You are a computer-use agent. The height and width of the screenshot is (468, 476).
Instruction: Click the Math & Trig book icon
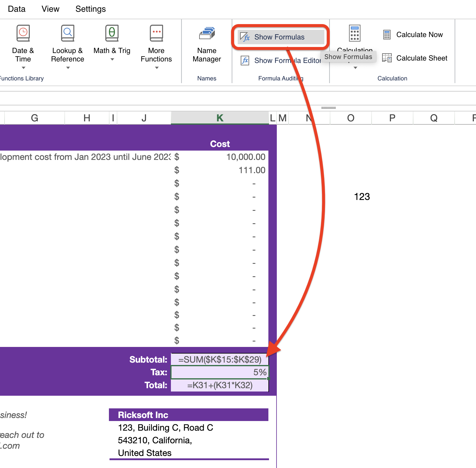coord(112,33)
